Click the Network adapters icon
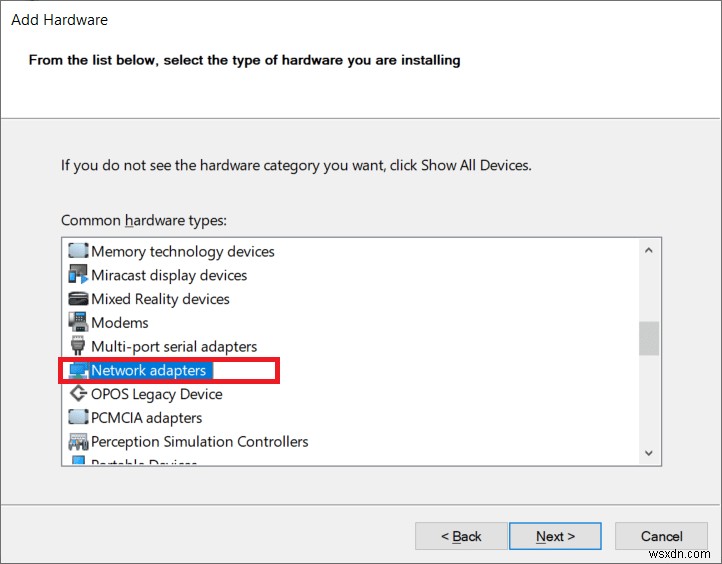 pyautogui.click(x=78, y=371)
